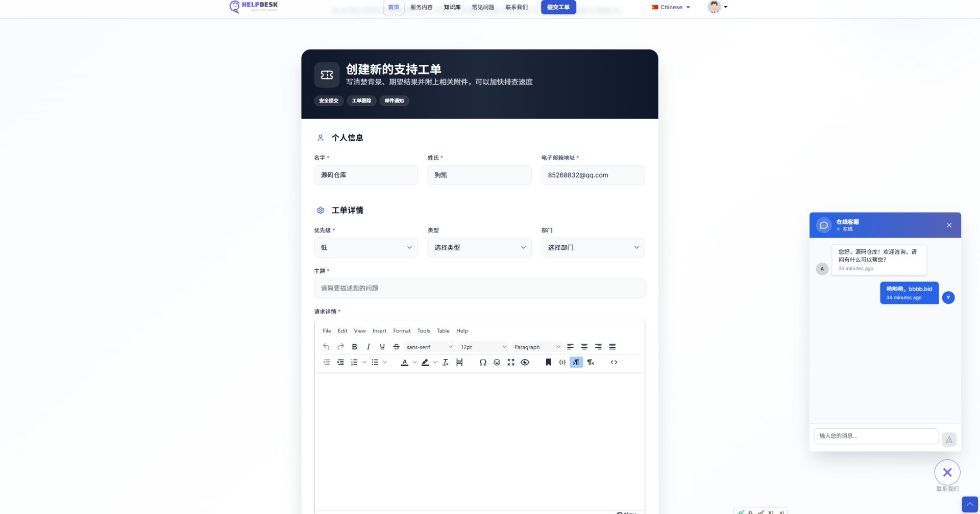
Task: Expand the 优先级 priority dropdown
Action: (x=366, y=247)
